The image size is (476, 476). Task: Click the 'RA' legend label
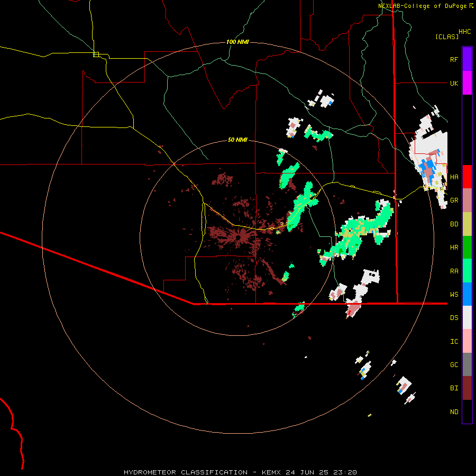[x=454, y=271]
